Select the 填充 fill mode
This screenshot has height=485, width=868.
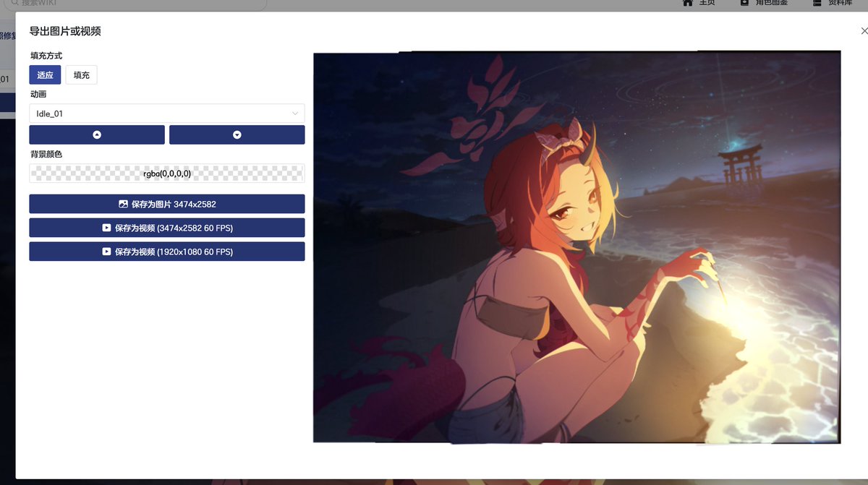pyautogui.click(x=81, y=74)
